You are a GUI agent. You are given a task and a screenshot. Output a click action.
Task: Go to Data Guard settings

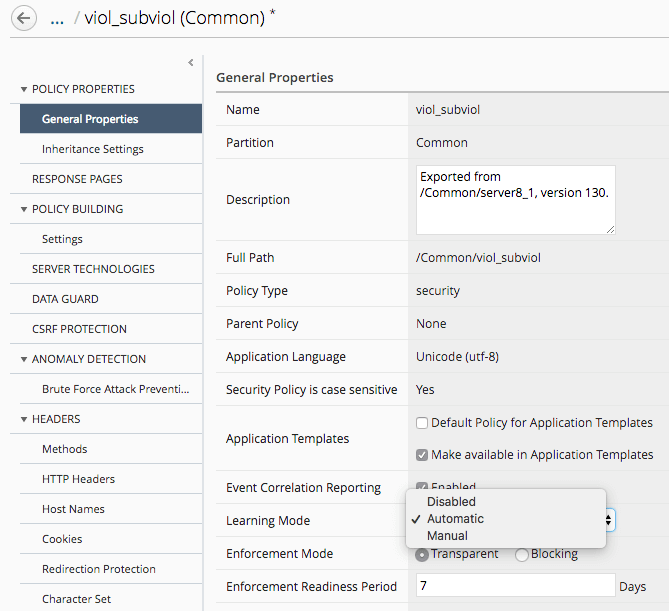coord(65,299)
